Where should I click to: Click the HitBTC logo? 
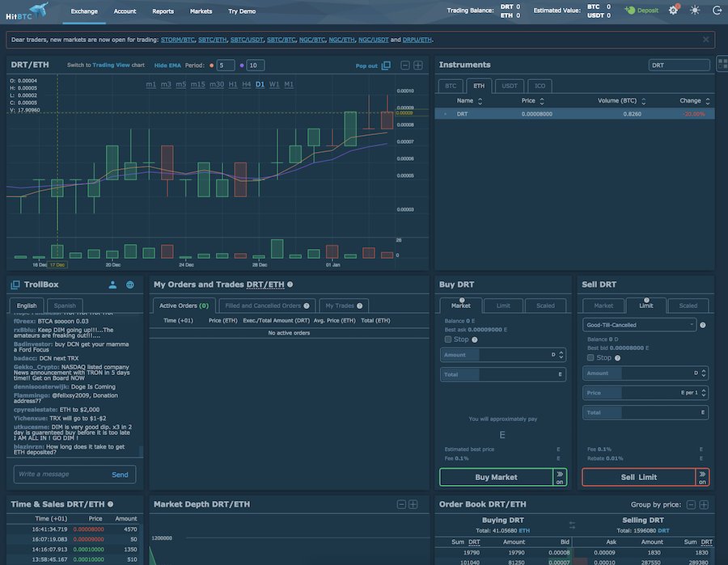click(x=27, y=11)
